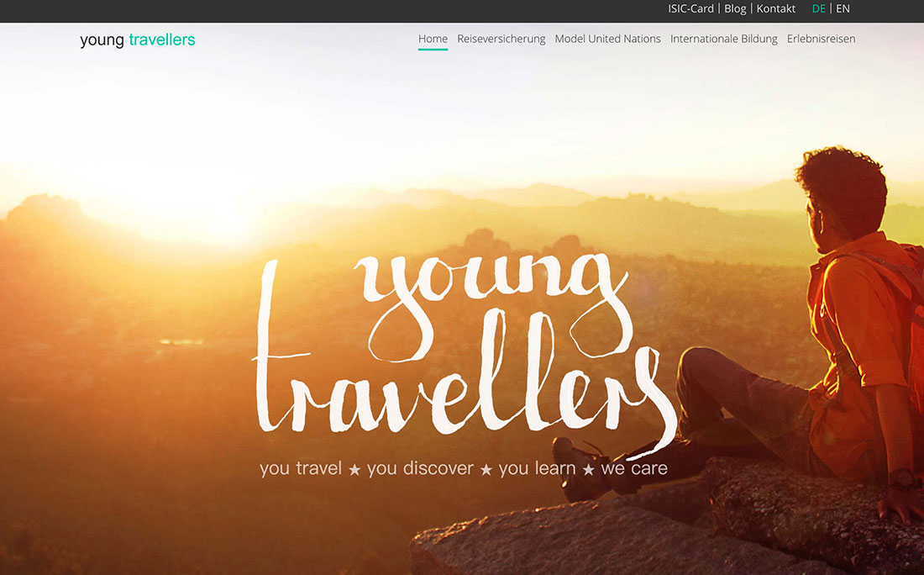
Task: Select the Home navigation item
Action: click(x=433, y=39)
